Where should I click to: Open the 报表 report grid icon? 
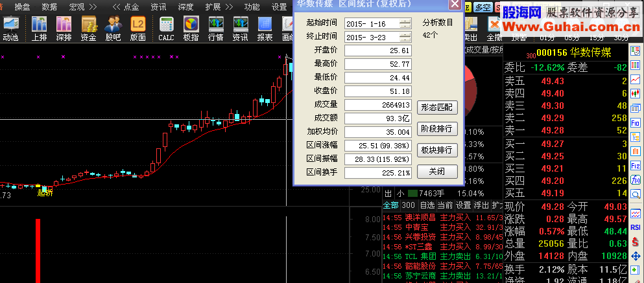(265, 28)
